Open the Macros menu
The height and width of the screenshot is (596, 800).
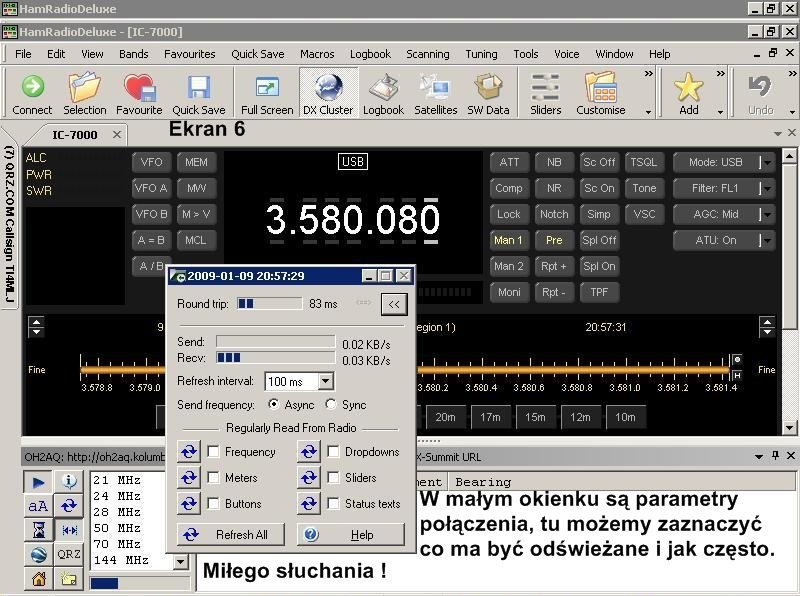coord(317,54)
